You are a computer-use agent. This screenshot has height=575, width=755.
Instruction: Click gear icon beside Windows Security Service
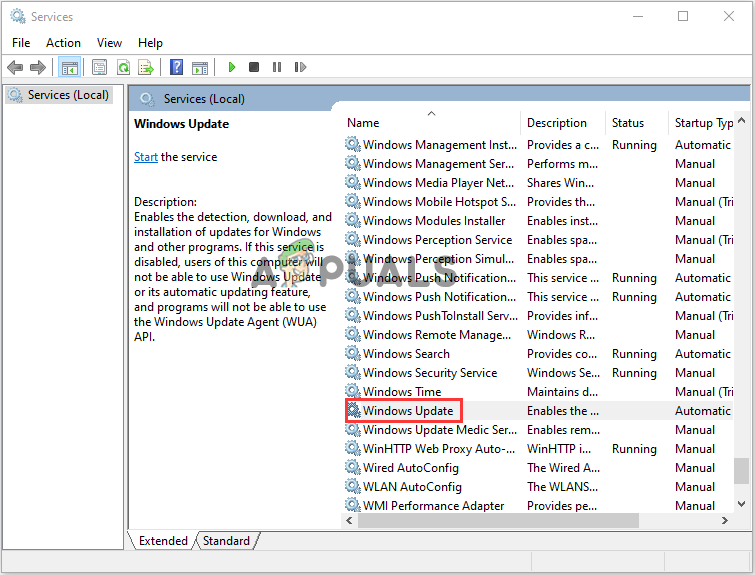coord(353,372)
